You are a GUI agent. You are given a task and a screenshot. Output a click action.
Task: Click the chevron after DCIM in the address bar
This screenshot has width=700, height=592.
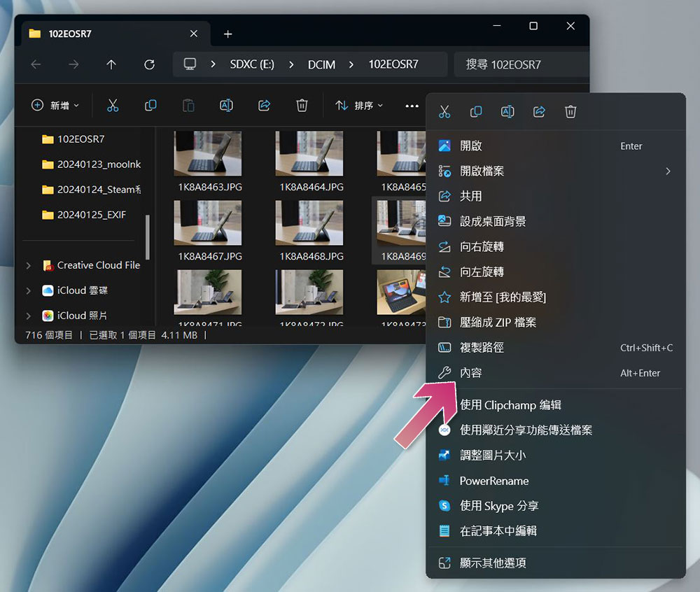pos(351,64)
